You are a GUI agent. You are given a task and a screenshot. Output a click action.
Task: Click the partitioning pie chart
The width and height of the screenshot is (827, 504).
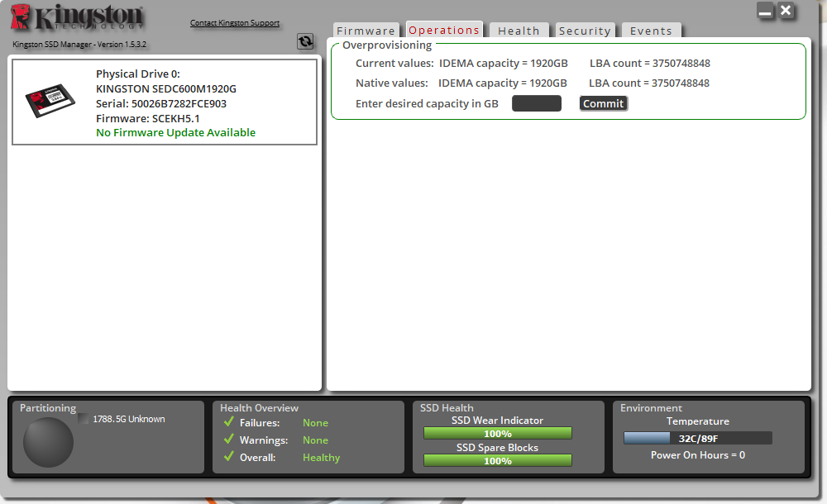[48, 442]
